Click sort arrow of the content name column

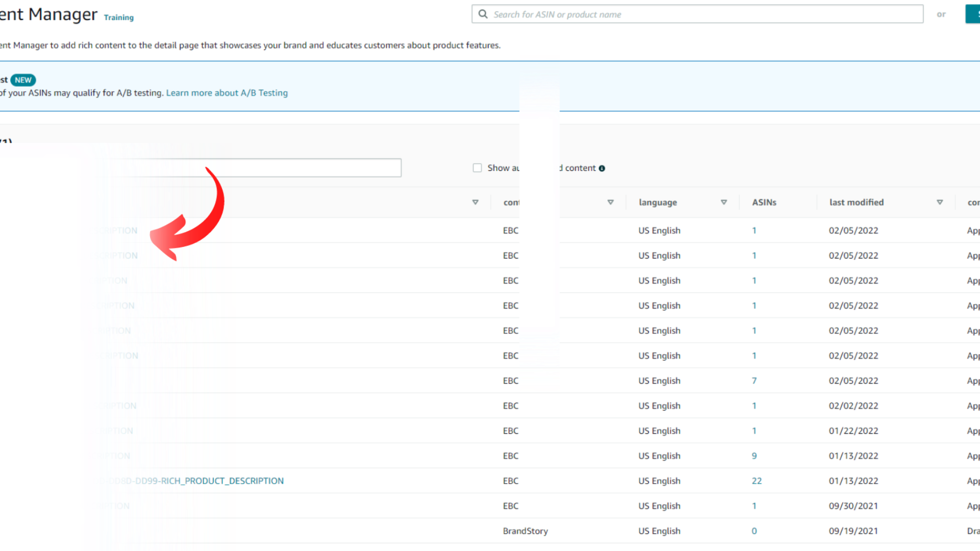pyautogui.click(x=475, y=203)
